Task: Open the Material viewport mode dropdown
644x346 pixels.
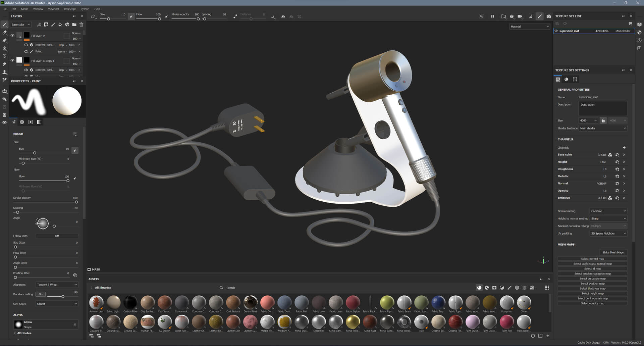Action: pyautogui.click(x=530, y=27)
